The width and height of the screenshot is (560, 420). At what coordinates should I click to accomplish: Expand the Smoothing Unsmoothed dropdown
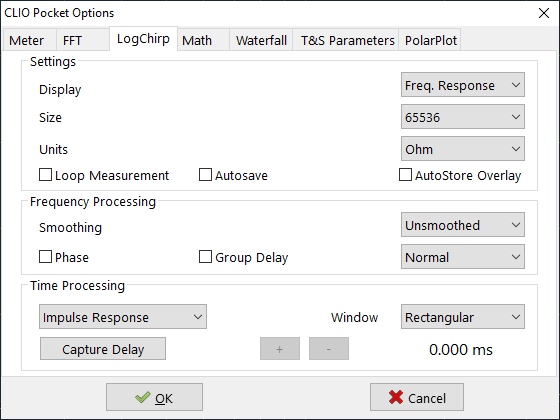click(x=463, y=225)
